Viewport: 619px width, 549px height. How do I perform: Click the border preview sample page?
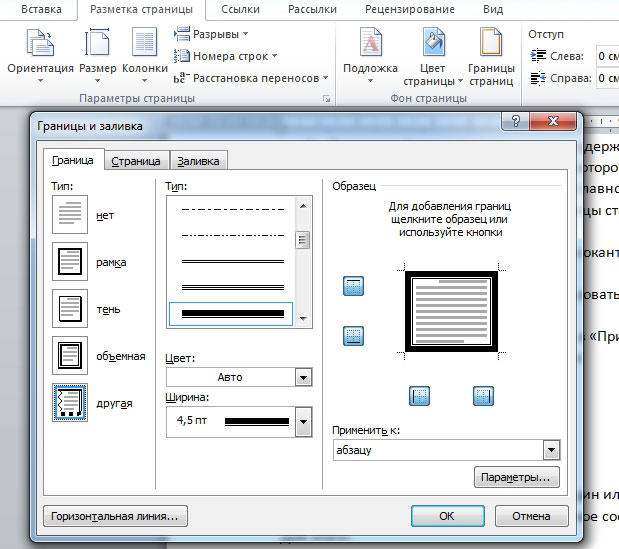click(451, 311)
